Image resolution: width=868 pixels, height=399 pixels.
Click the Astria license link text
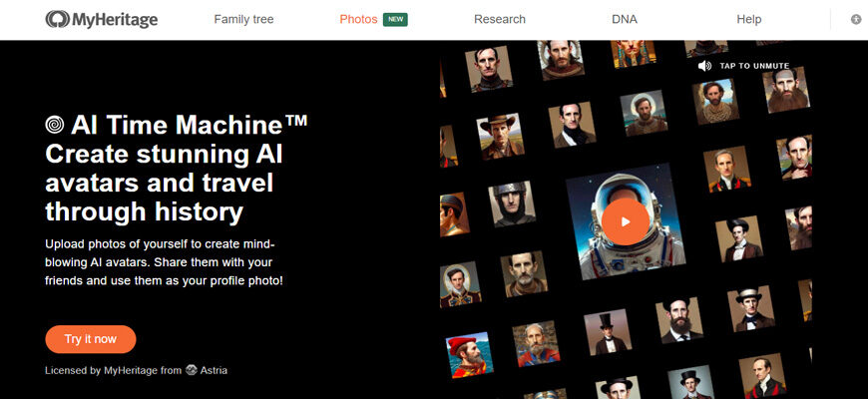[x=214, y=370]
